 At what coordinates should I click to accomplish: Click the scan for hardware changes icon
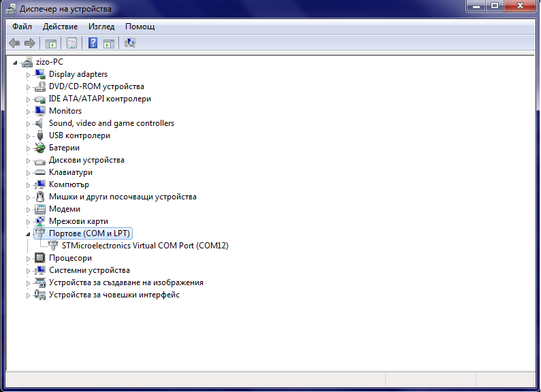click(130, 44)
